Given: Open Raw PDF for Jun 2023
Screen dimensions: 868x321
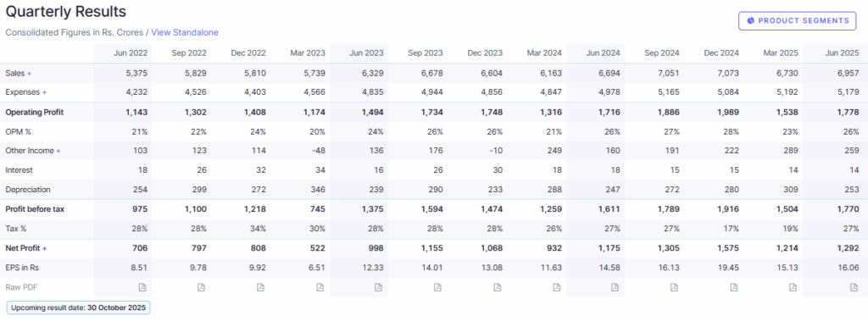Looking at the screenshot, I should pyautogui.click(x=379, y=287).
